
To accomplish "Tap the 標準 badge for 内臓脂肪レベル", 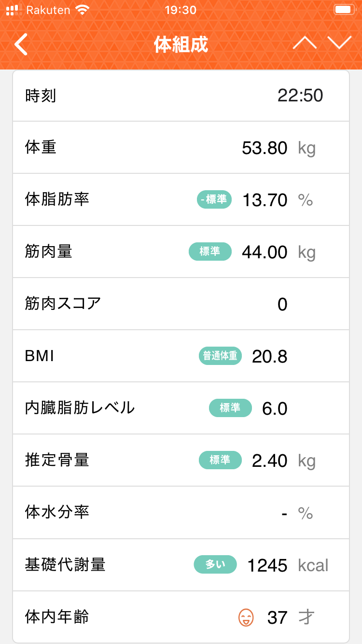I will pos(230,408).
